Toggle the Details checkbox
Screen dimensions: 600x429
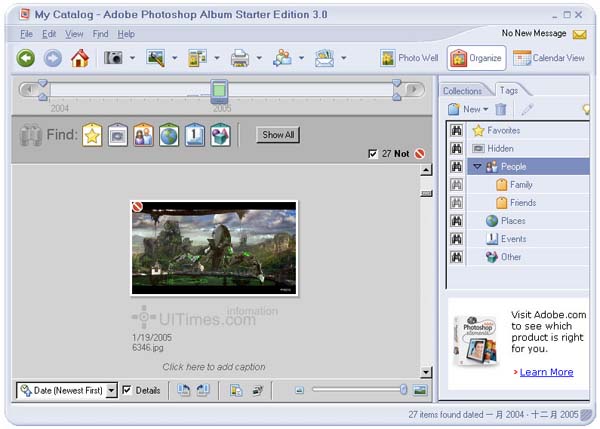[126, 390]
